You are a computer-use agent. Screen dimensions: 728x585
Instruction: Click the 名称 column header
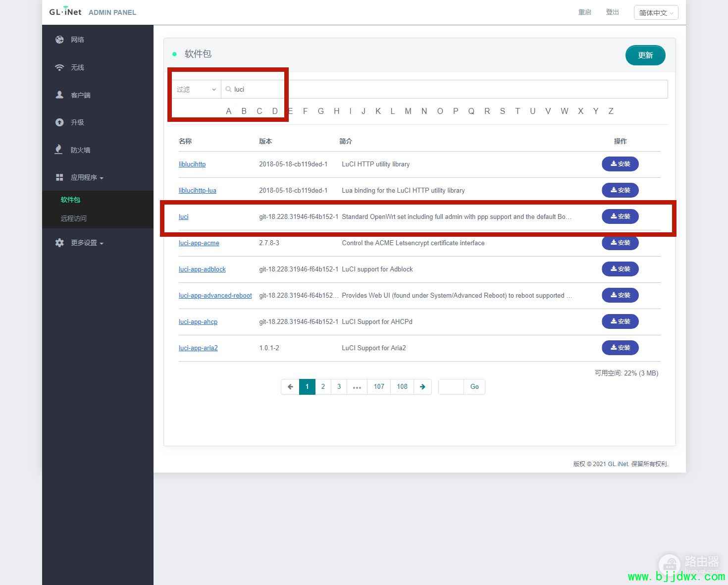tap(185, 141)
